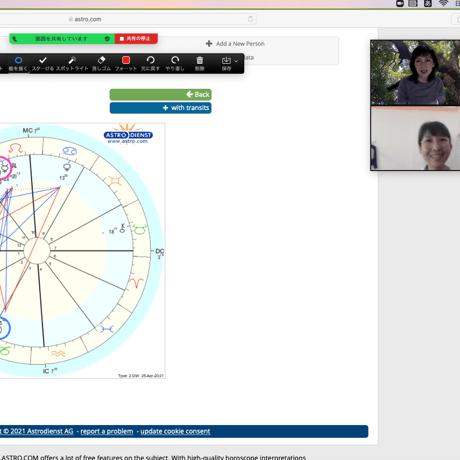Save annotations using the save icon
The image size is (460, 460).
pyautogui.click(x=226, y=63)
